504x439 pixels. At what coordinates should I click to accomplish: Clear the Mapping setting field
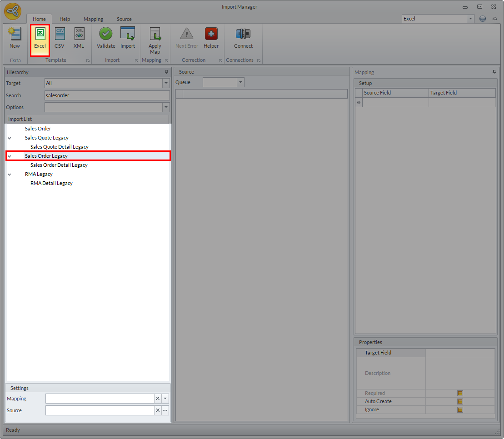click(x=158, y=399)
